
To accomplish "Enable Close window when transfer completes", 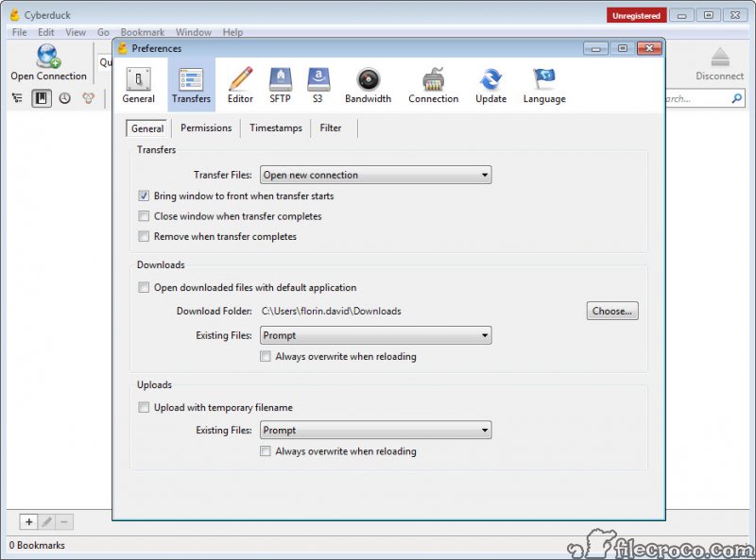I will pyautogui.click(x=144, y=216).
